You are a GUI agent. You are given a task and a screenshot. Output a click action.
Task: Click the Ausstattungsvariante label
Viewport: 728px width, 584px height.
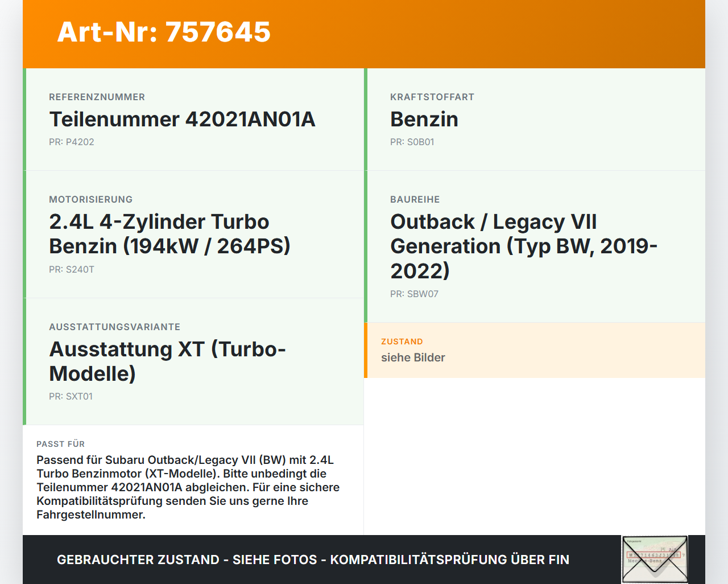coord(114,327)
